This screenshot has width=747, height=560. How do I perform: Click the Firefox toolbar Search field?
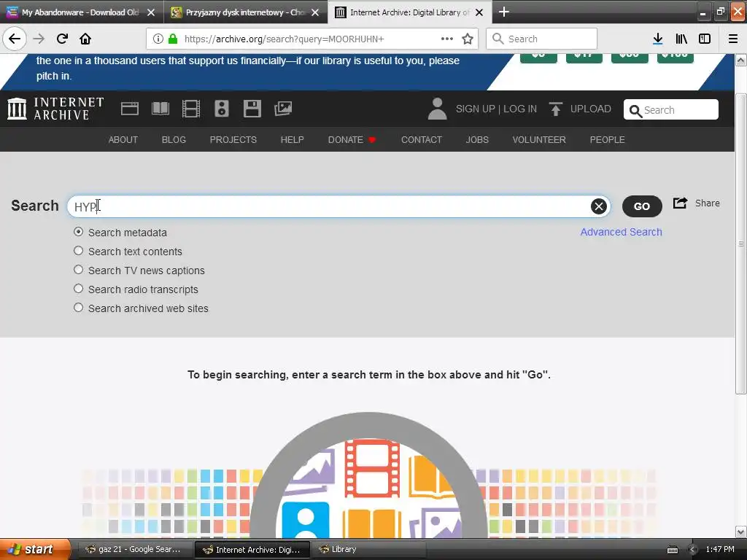tap(542, 39)
